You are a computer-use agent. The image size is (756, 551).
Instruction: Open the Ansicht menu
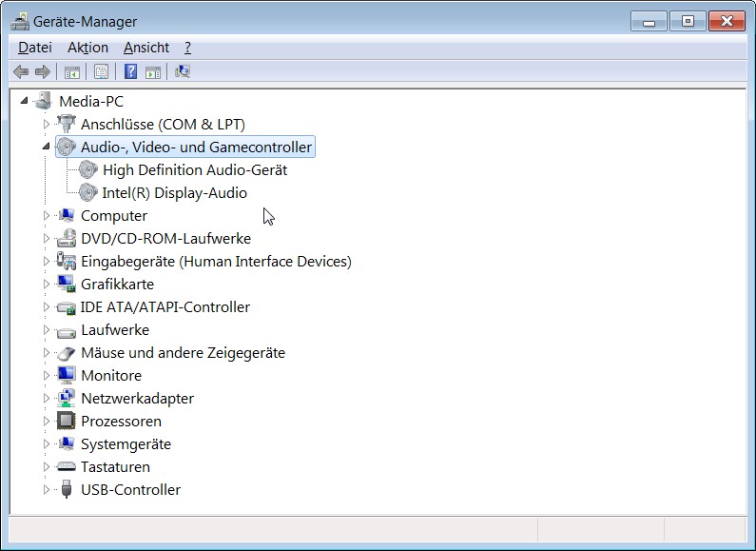click(146, 48)
